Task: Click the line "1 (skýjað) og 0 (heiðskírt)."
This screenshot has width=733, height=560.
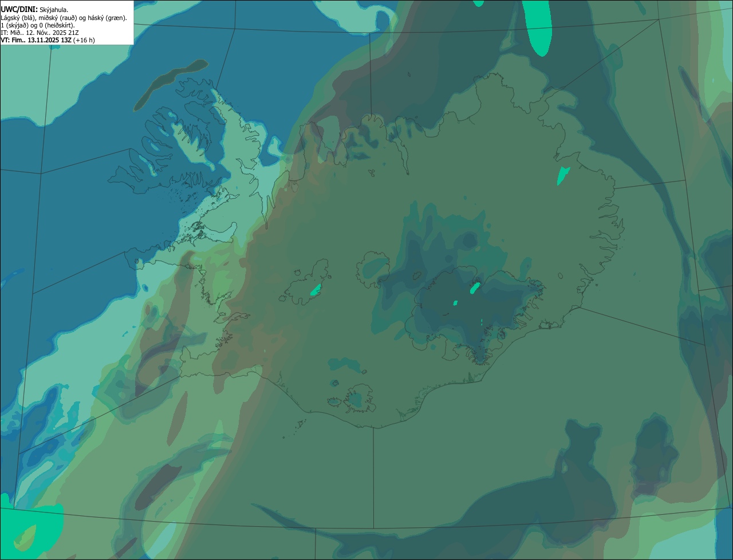Action: pyautogui.click(x=37, y=25)
